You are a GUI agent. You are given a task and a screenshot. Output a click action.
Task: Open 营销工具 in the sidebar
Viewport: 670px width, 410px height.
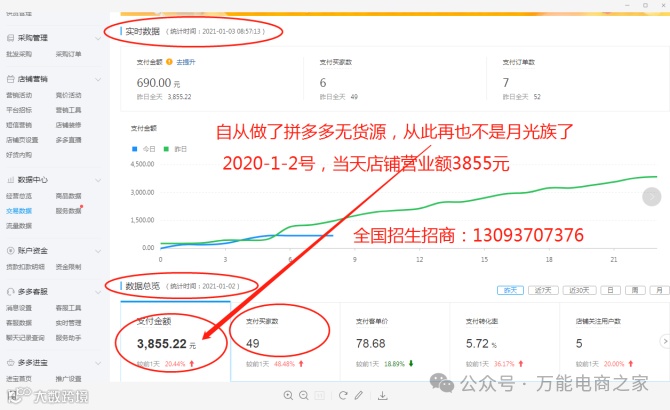coord(68,110)
